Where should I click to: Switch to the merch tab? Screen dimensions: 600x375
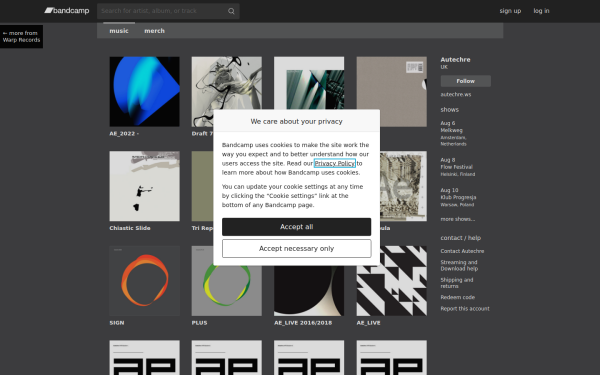[x=154, y=31]
